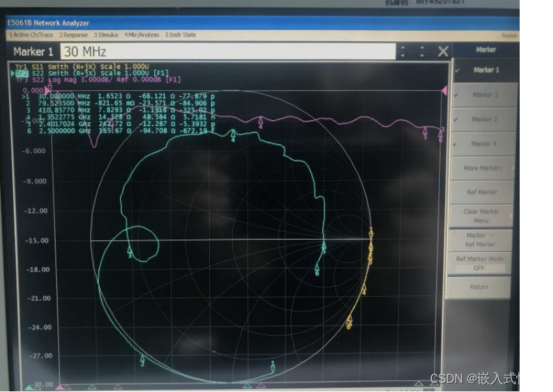The height and width of the screenshot is (392, 553).
Task: Click marker 5 readout row 2.4017024 GHz
Action: pyautogui.click(x=121, y=124)
